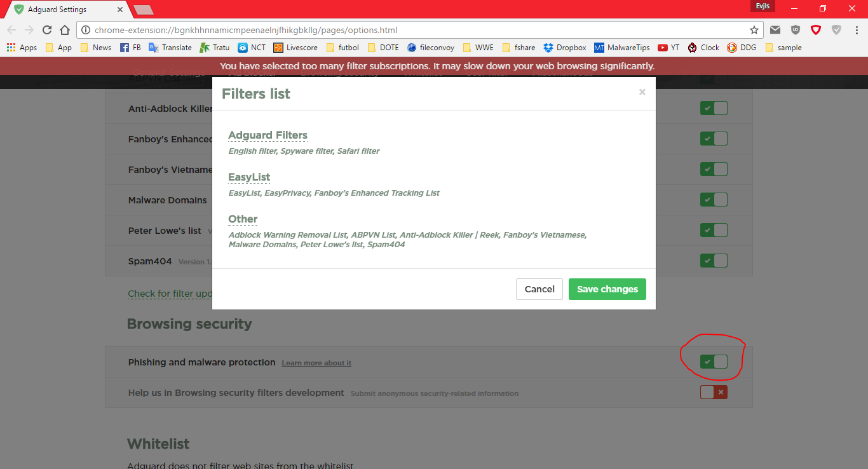Click the 'EasyList, EasyPrivacy, Fanboy's Enhanced Tracking List' text
The height and width of the screenshot is (469, 868).
pos(334,193)
